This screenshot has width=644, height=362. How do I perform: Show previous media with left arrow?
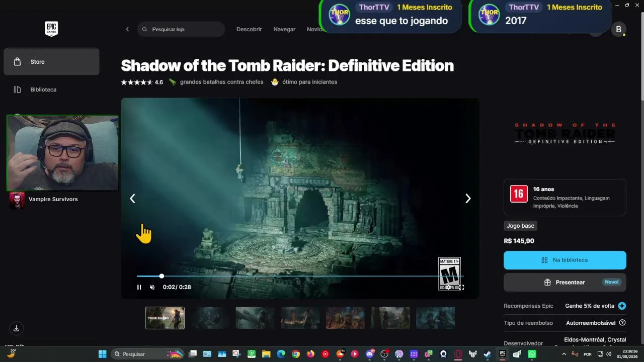[x=132, y=199]
